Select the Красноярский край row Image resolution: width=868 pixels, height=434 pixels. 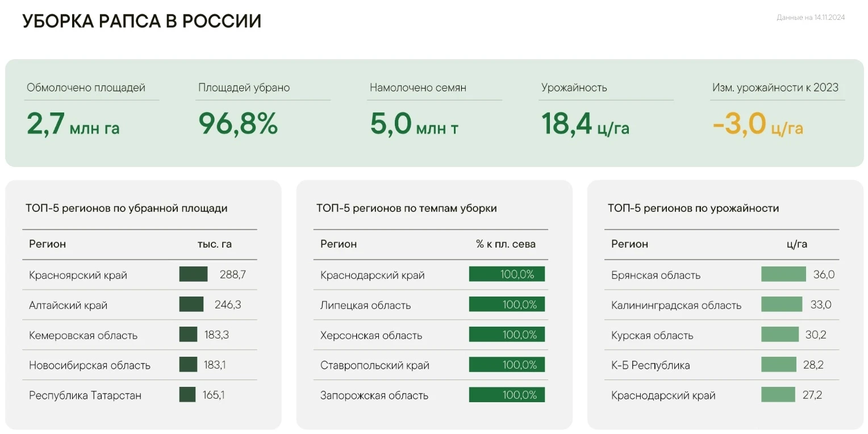click(x=78, y=275)
